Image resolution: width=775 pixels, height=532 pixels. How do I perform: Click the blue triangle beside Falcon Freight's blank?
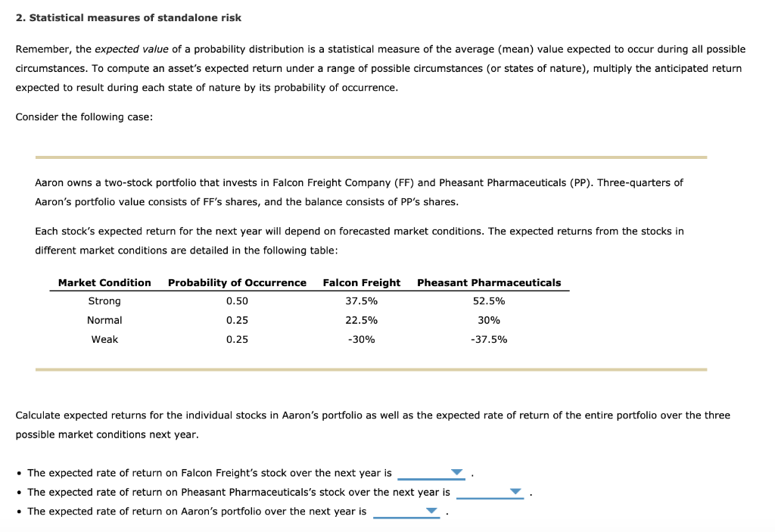(x=456, y=472)
